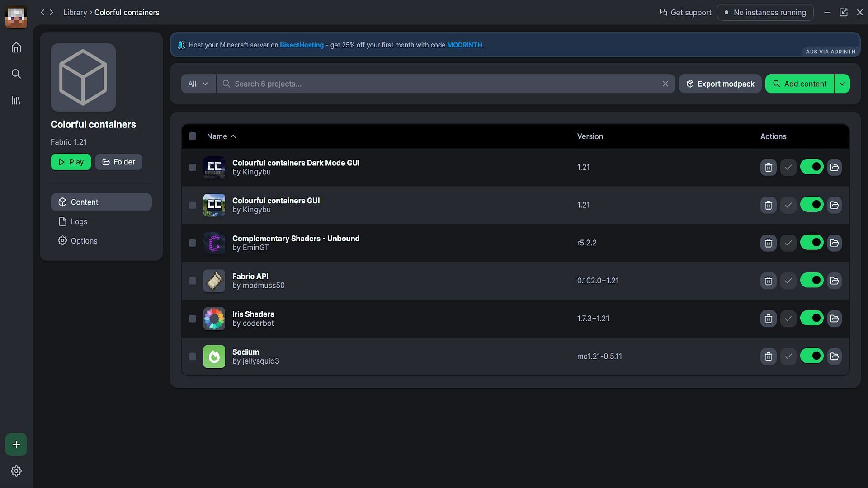Disable Colourful containers GUI toggle
The height and width of the screenshot is (488, 868).
(811, 205)
